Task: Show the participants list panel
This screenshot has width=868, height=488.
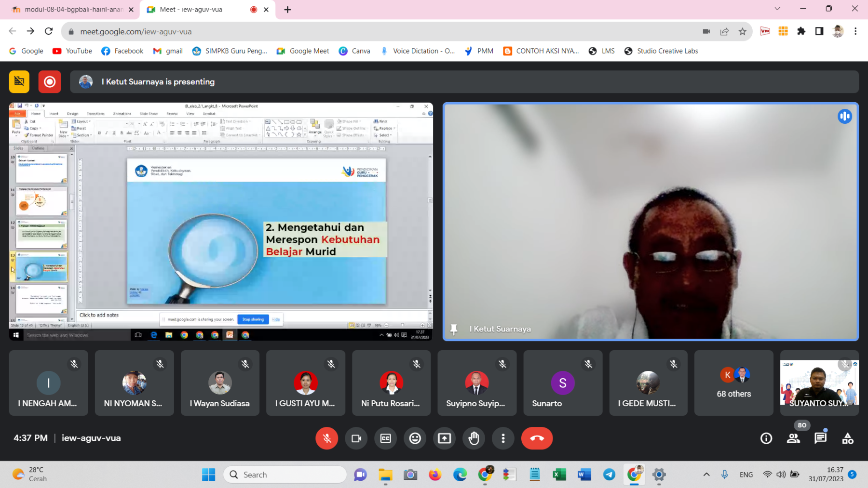Action: click(793, 438)
